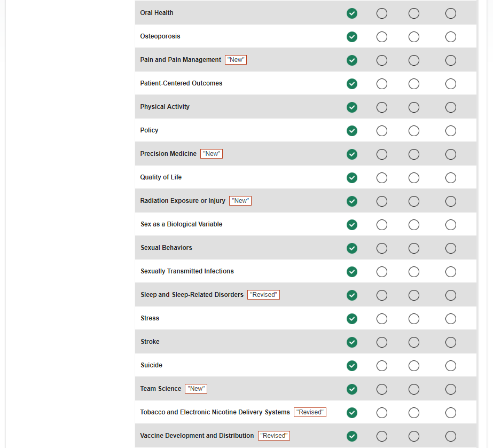Choose last radio option for Sexually Transmitted Infections
The image size is (493, 448).
(451, 272)
